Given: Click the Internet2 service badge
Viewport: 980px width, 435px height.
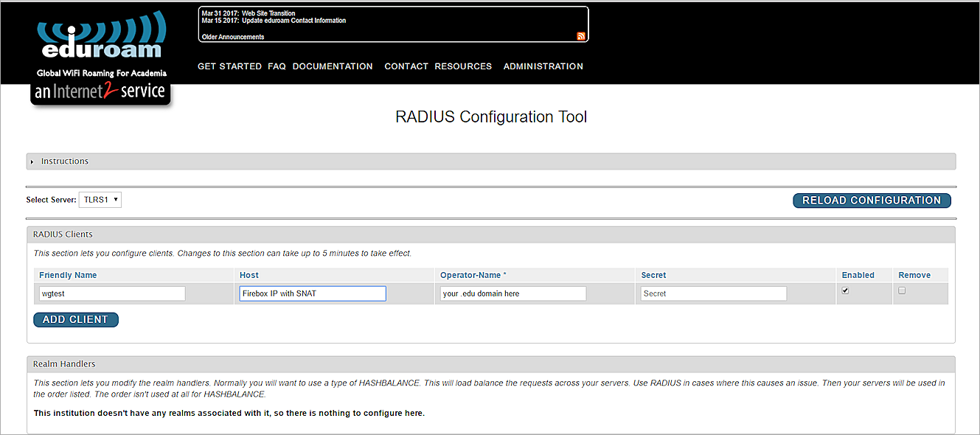Looking at the screenshot, I should point(101,93).
